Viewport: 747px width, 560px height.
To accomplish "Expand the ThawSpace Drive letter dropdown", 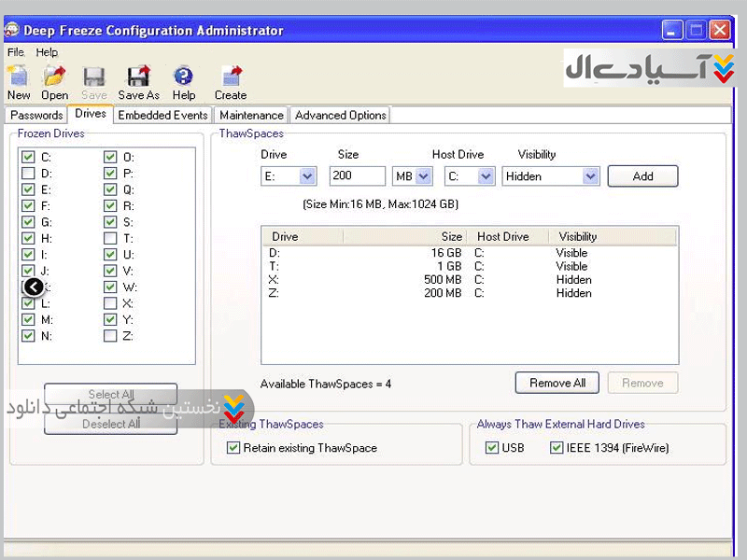I will point(307,176).
